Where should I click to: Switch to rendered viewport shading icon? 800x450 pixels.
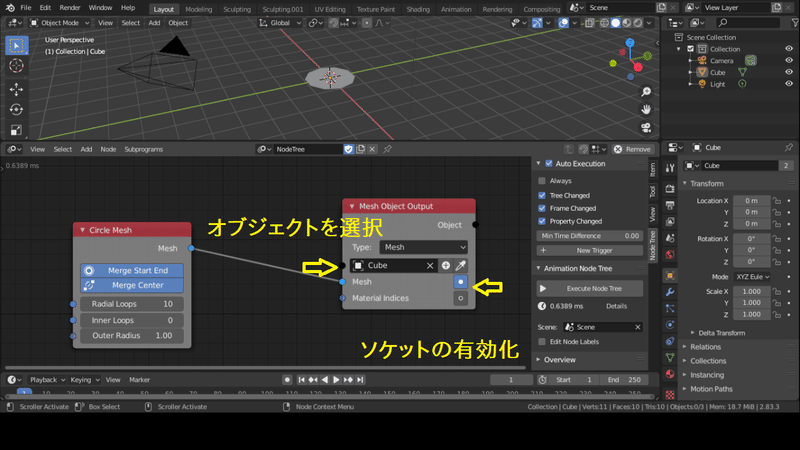[x=638, y=23]
